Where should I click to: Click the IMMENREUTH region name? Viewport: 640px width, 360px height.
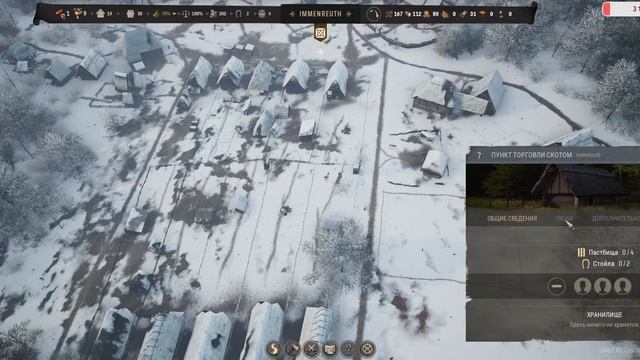point(320,14)
